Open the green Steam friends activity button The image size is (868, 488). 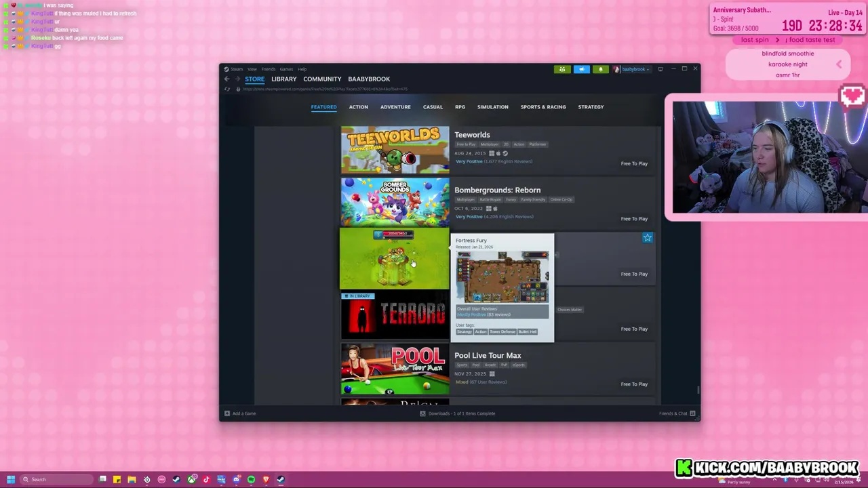tap(562, 69)
